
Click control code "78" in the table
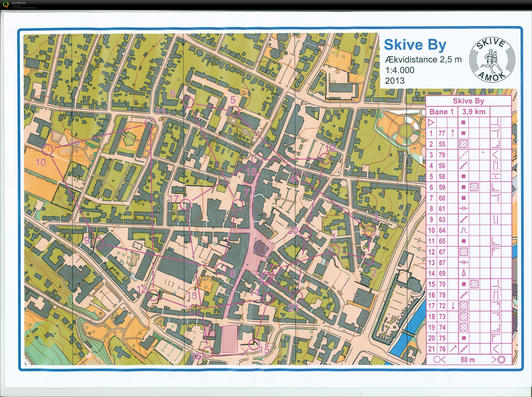(442, 295)
